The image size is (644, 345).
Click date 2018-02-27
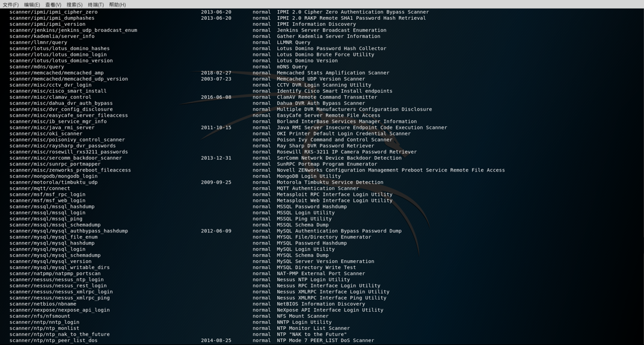[x=216, y=73]
